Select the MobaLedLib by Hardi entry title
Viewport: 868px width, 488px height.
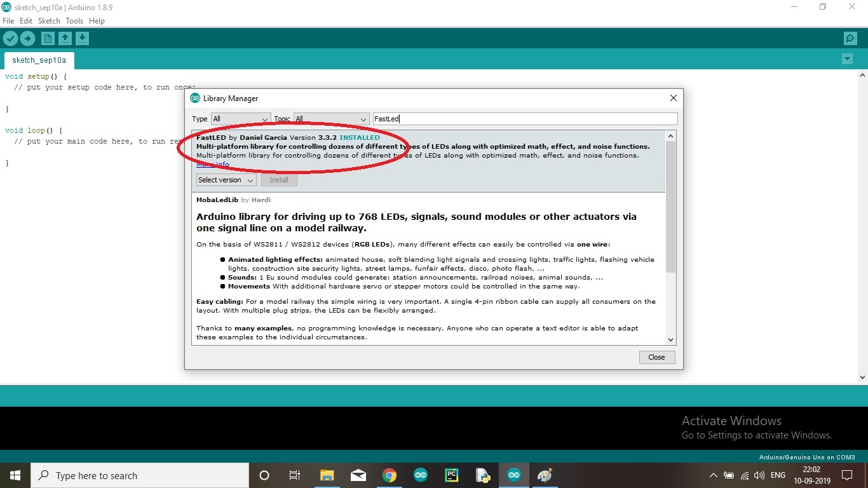click(x=234, y=200)
